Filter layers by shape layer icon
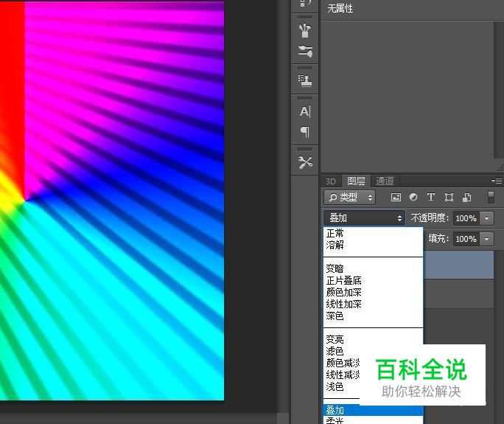The height and width of the screenshot is (424, 504). click(x=449, y=198)
